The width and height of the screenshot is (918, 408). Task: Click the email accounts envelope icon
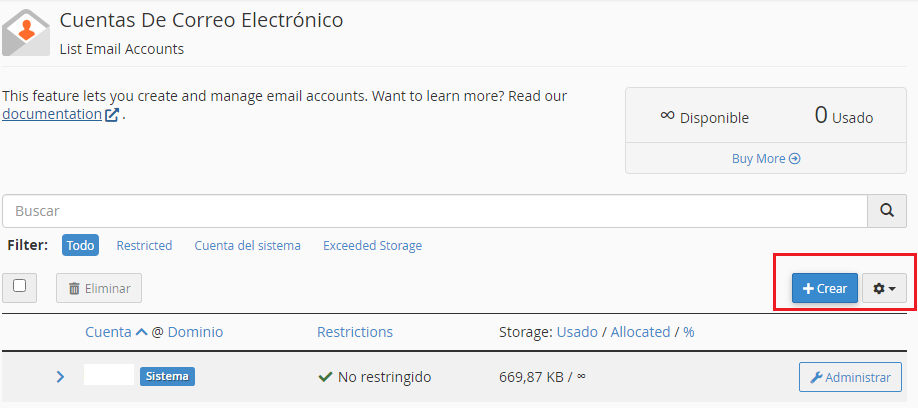[x=26, y=32]
